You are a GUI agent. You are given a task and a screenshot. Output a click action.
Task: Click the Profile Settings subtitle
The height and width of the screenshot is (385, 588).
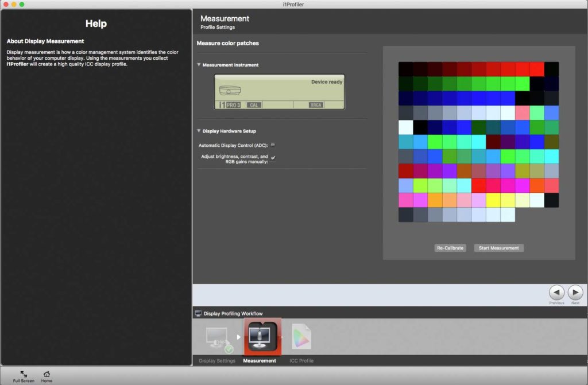tap(218, 28)
